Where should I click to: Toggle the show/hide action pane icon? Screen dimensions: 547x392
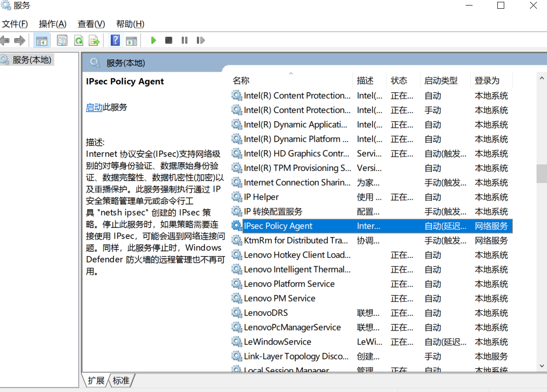click(x=131, y=40)
